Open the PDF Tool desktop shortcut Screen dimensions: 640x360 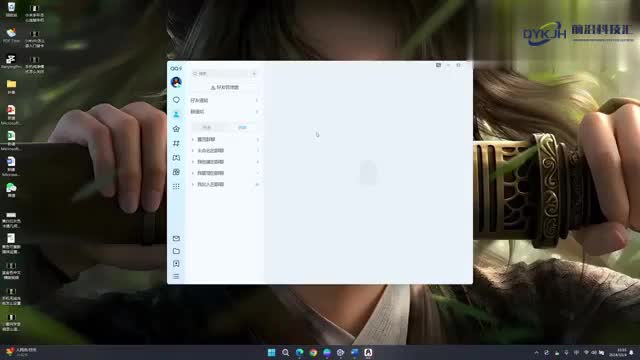11,36
